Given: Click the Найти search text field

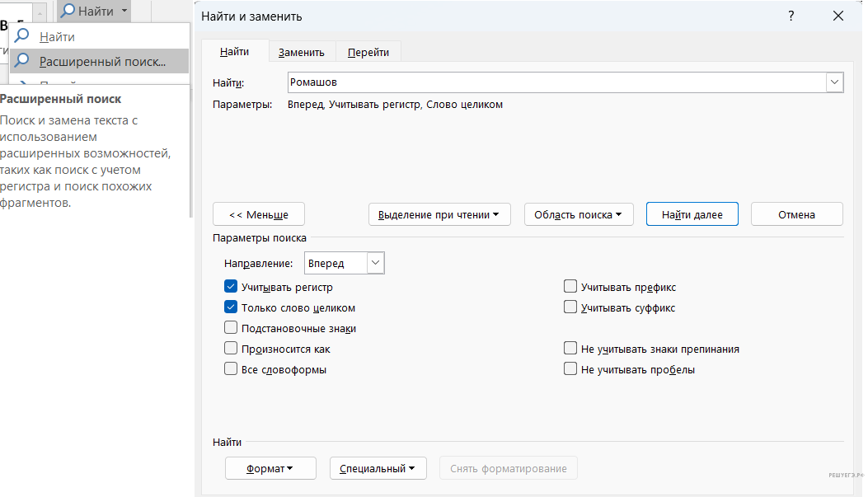Looking at the screenshot, I should point(556,82).
